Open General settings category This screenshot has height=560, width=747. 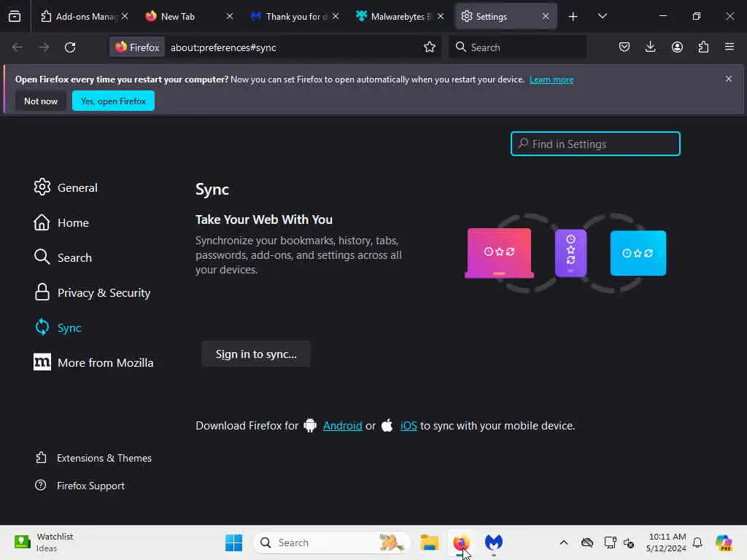tap(66, 187)
